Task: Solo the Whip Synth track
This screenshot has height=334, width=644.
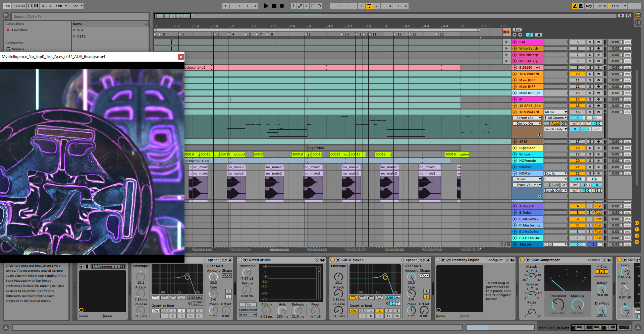Action: pyautogui.click(x=590, y=49)
